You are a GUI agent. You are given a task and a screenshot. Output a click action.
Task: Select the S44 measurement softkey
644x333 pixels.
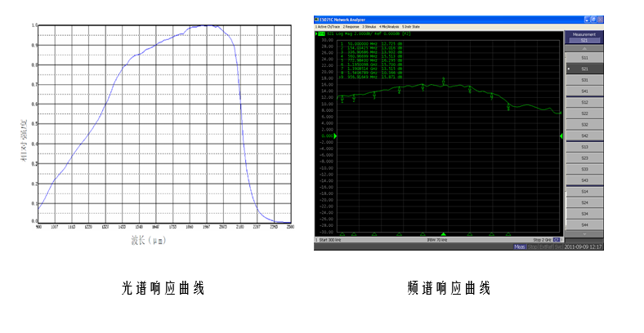click(584, 224)
